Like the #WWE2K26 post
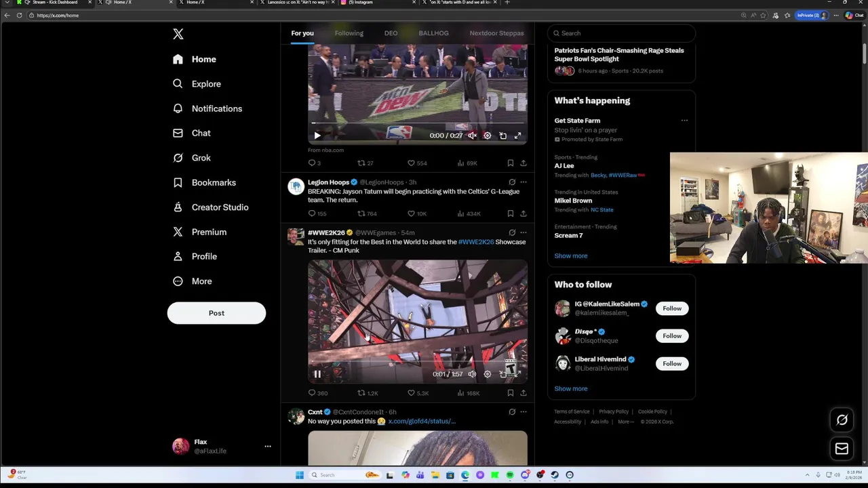 [x=418, y=393]
